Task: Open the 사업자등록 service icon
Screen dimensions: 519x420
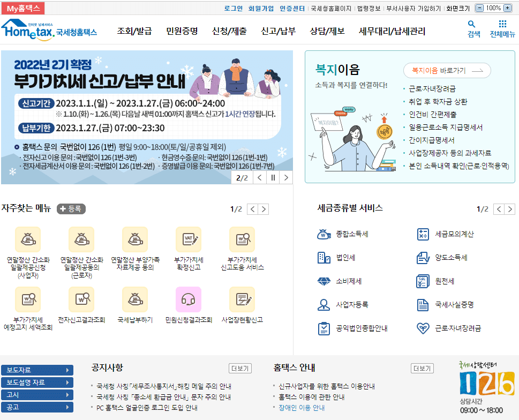Action: [324, 304]
